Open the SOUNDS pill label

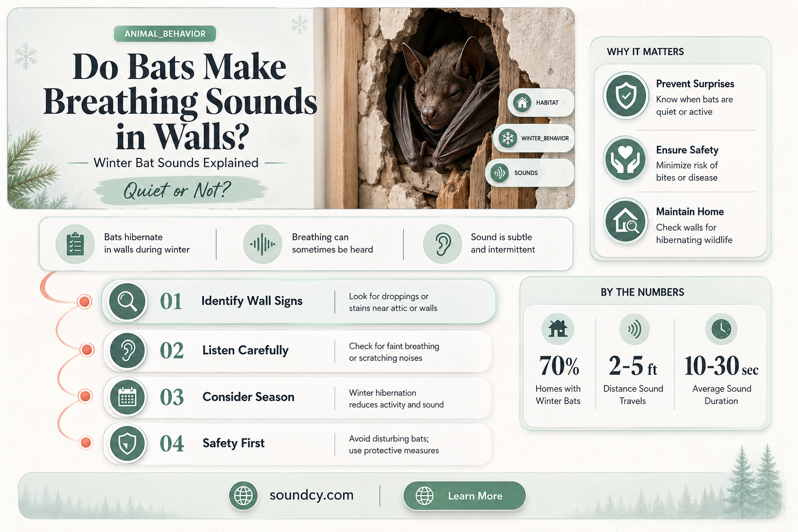tap(529, 173)
